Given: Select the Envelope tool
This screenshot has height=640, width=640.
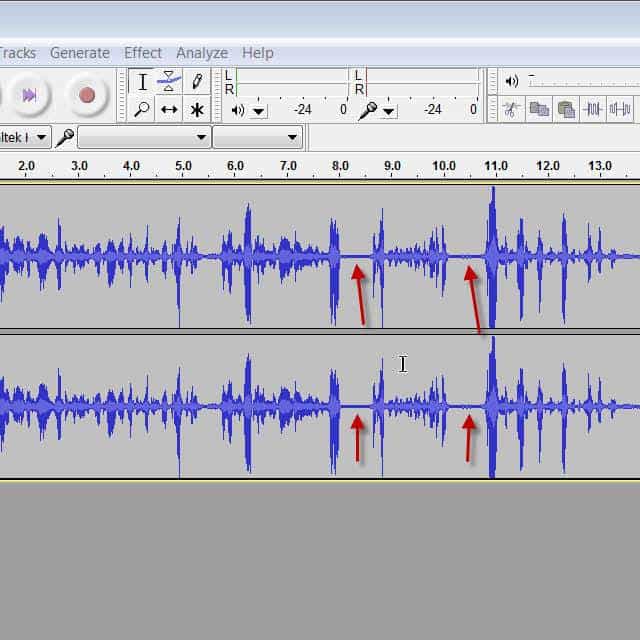Looking at the screenshot, I should 170,82.
